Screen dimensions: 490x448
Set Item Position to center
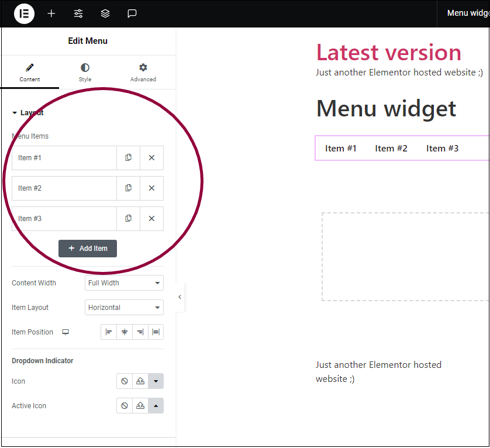[x=125, y=332]
